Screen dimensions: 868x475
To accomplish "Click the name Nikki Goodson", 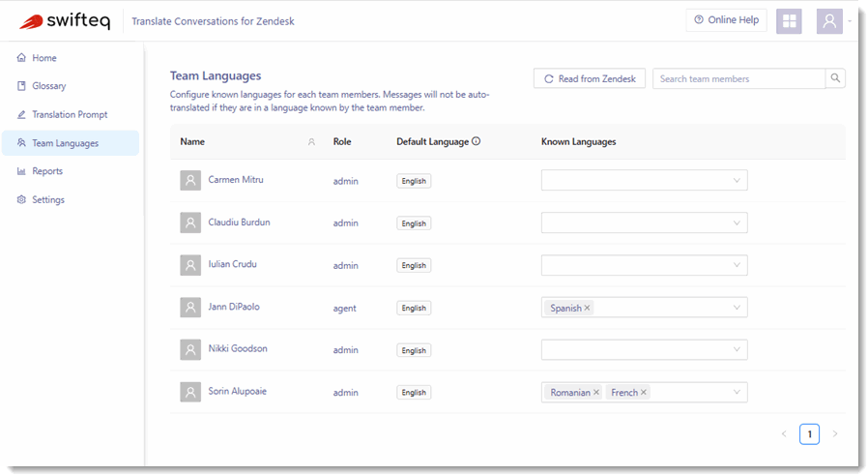I will [238, 348].
